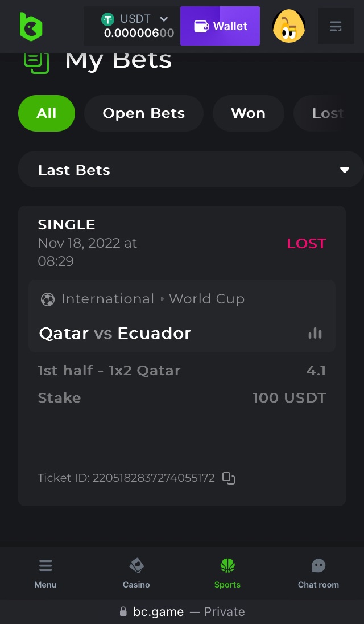The width and height of the screenshot is (364, 624).
Task: Open the bottom Menu
Action: pos(45,573)
